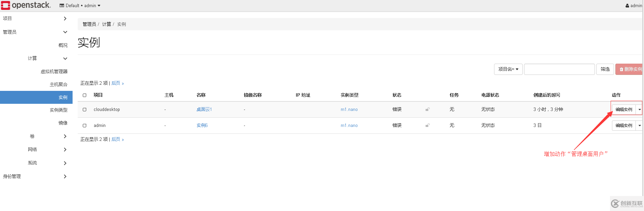Expand 系统 sidebar group

coord(65,163)
